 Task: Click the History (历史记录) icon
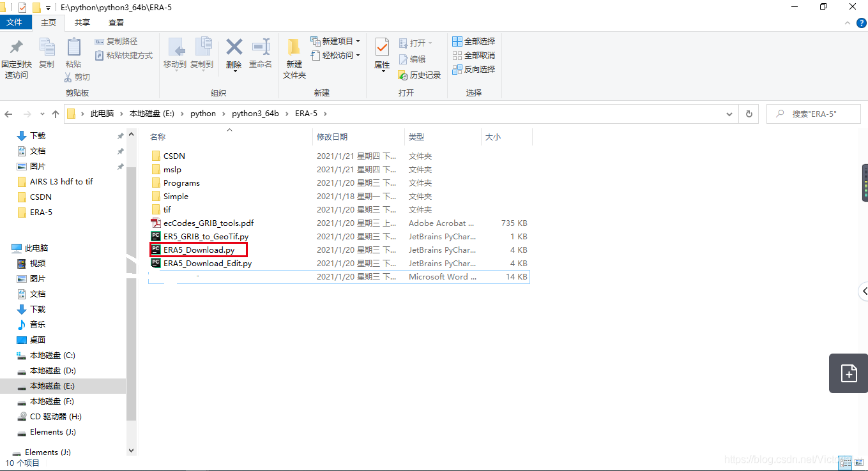420,75
